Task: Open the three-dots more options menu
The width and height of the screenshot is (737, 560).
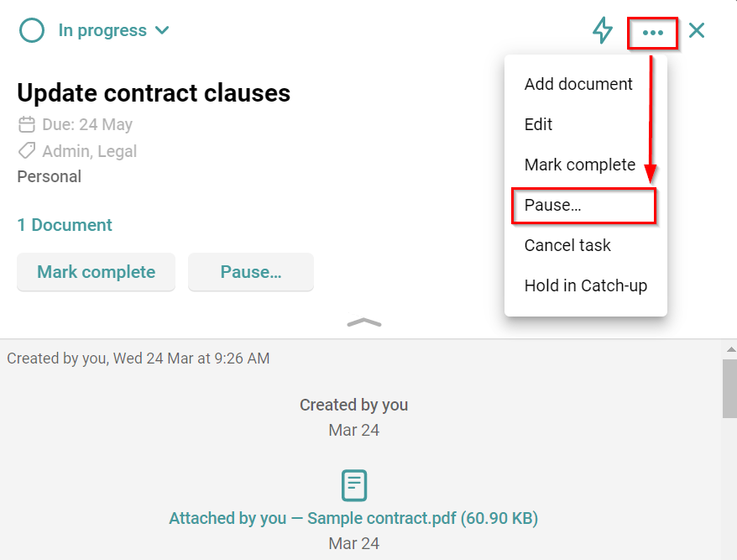Action: point(652,33)
